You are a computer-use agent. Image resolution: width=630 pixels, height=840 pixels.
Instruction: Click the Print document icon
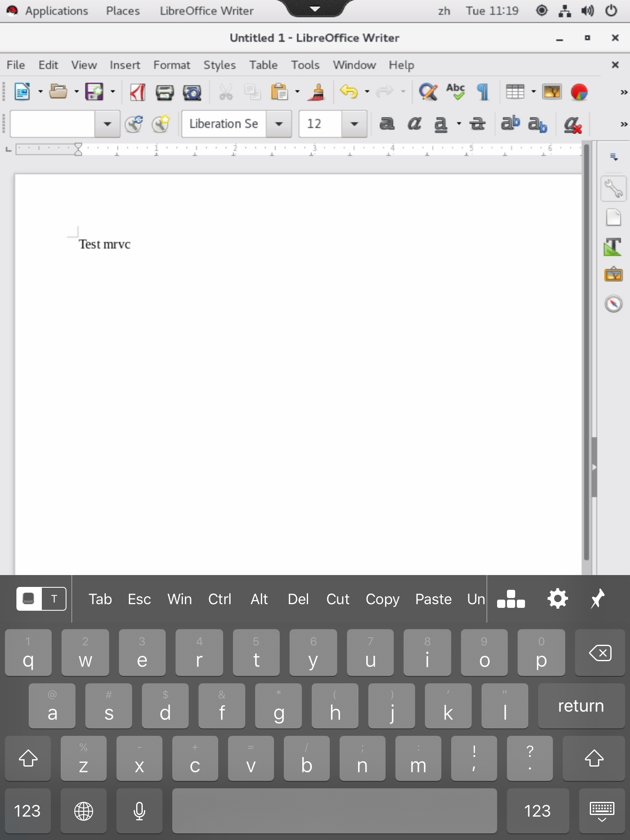164,92
